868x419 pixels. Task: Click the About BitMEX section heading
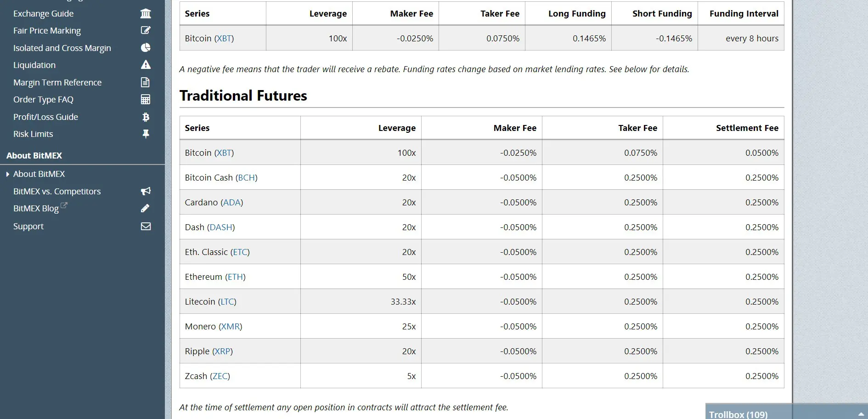[x=34, y=155]
